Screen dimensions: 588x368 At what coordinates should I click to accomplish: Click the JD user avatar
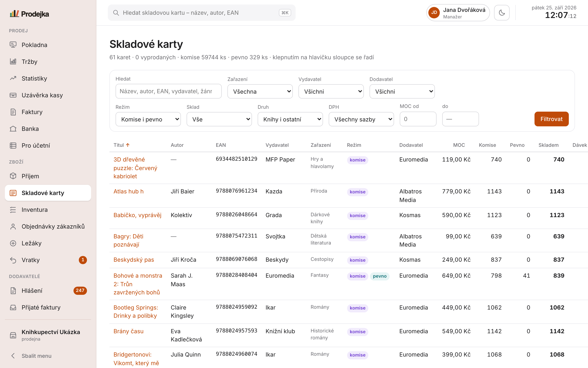(x=434, y=13)
